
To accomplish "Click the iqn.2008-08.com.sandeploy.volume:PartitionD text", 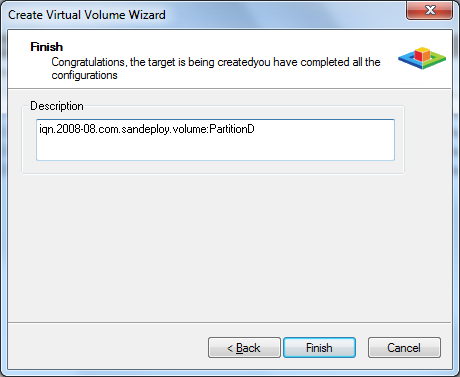I will (147, 129).
